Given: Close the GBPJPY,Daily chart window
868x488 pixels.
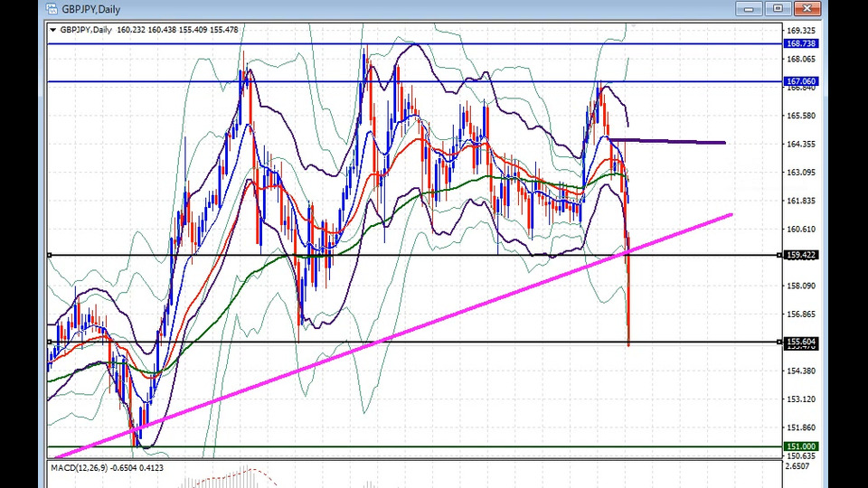Looking at the screenshot, I should click(x=807, y=8).
